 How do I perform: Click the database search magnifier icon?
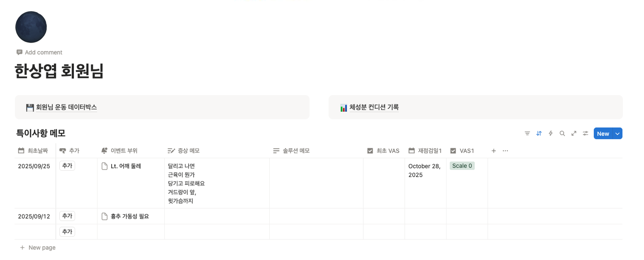[562, 134]
